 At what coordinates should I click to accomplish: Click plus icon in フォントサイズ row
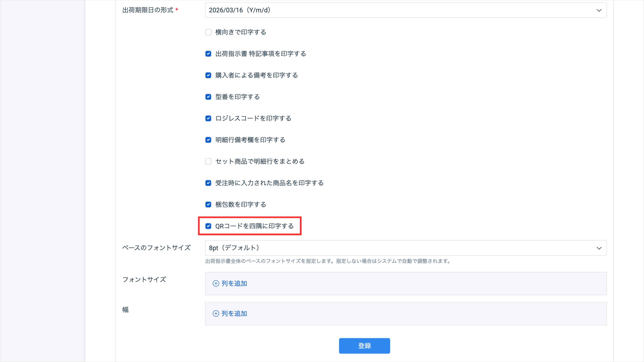[x=216, y=283]
